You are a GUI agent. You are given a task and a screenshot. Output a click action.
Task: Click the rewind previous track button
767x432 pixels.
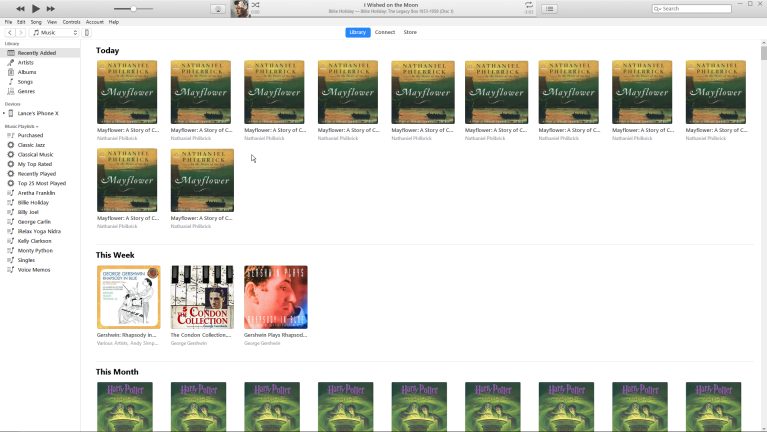(20, 9)
